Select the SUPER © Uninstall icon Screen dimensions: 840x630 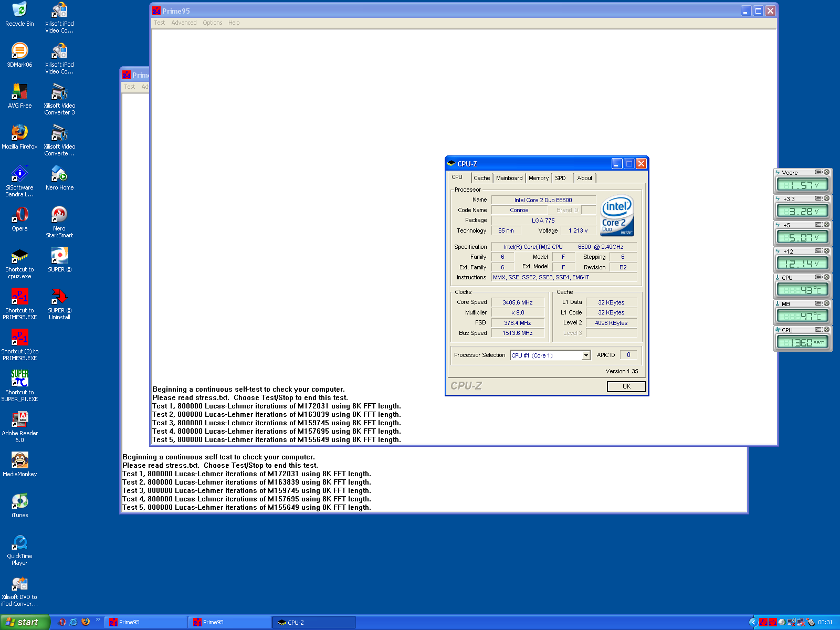click(59, 304)
